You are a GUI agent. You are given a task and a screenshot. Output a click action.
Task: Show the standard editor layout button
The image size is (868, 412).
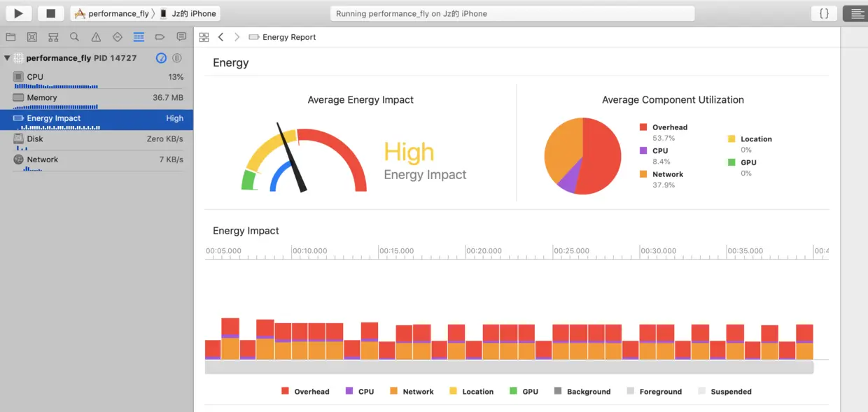(856, 13)
